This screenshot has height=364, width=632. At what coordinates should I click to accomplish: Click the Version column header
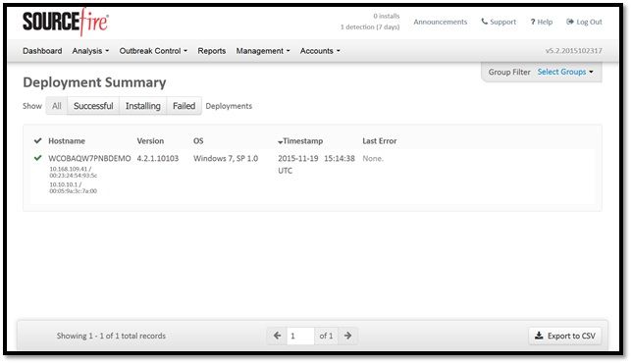[x=150, y=140]
